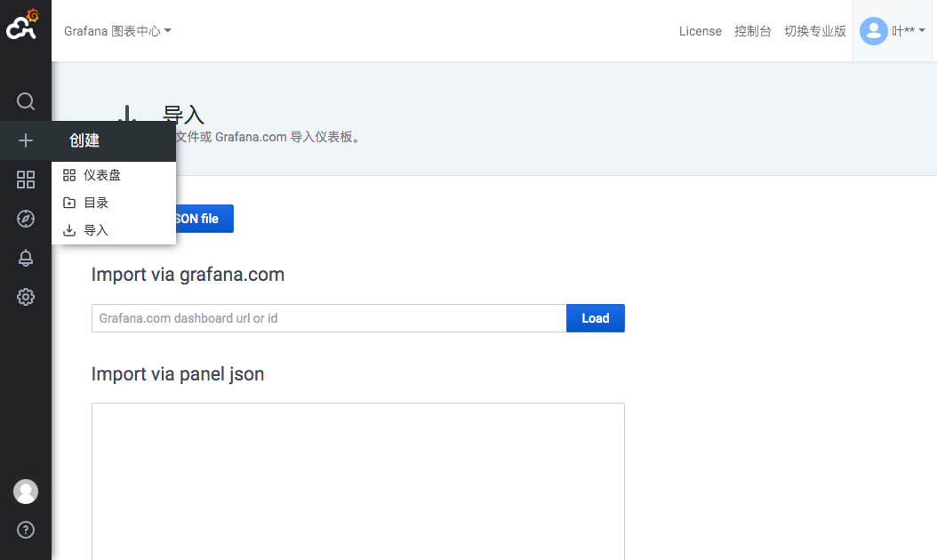Image resolution: width=937 pixels, height=560 pixels.
Task: Open the dashboards grid icon in sidebar
Action: click(25, 180)
